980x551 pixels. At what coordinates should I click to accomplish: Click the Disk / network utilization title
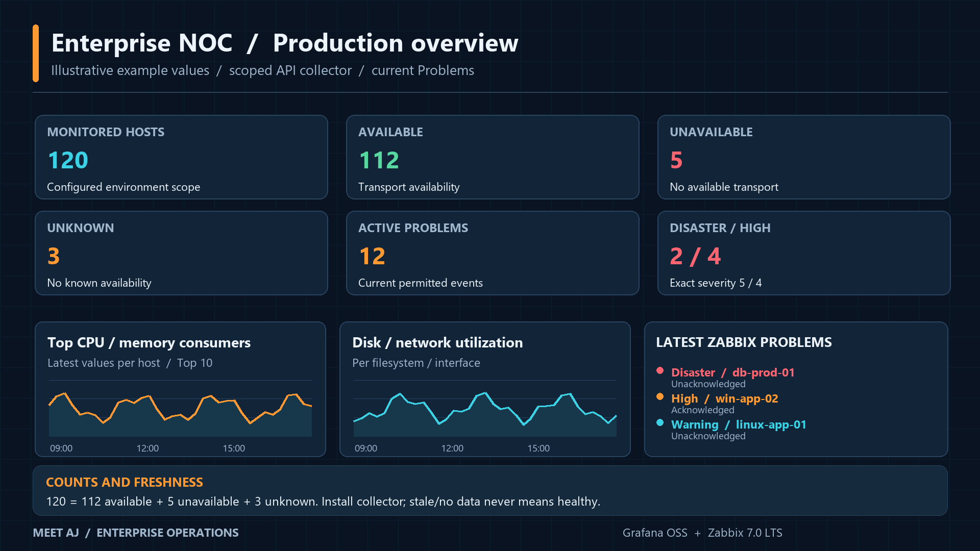(437, 342)
